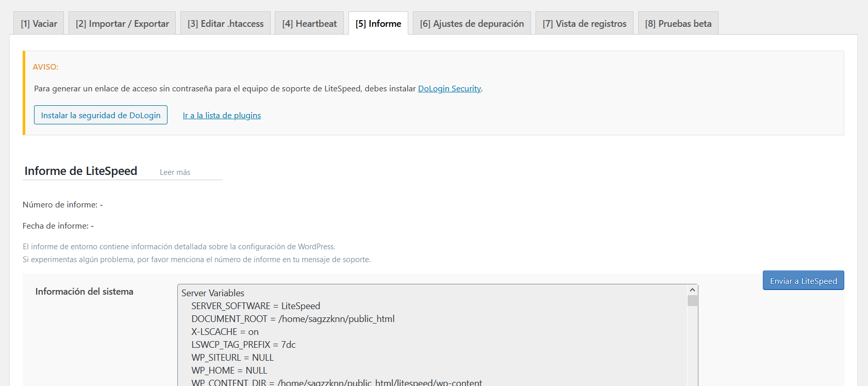Select the [3] Editar .htaccess tab
This screenshot has width=868, height=386.
coord(225,23)
